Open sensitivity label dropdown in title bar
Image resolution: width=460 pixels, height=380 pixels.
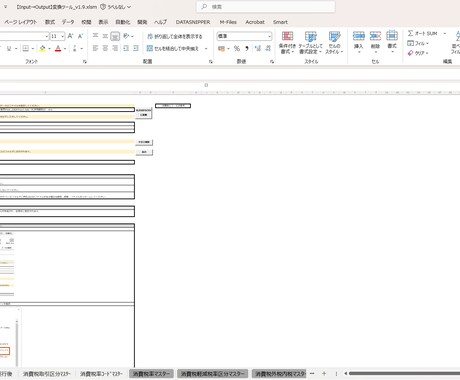click(116, 7)
